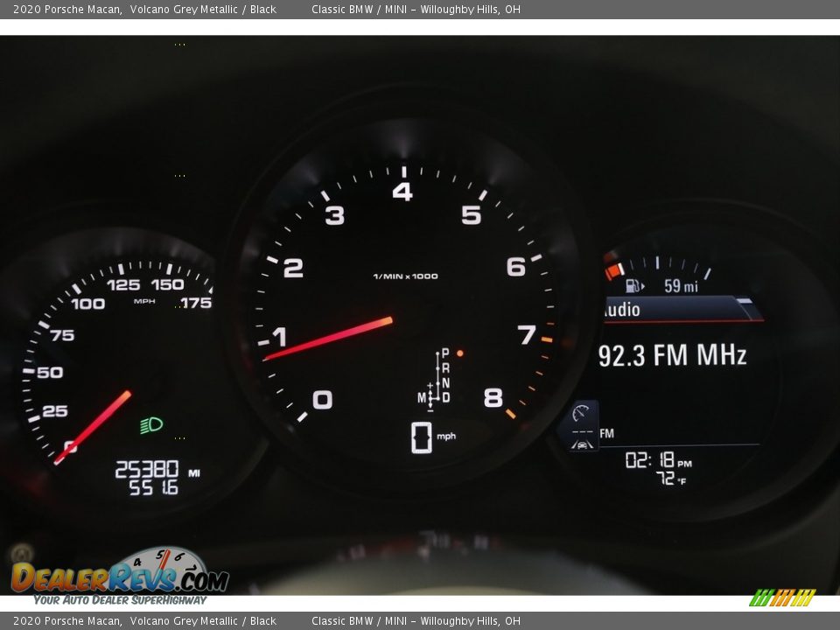The width and height of the screenshot is (840, 630).
Task: Click the speedometer 175 label
Action: click(196, 304)
